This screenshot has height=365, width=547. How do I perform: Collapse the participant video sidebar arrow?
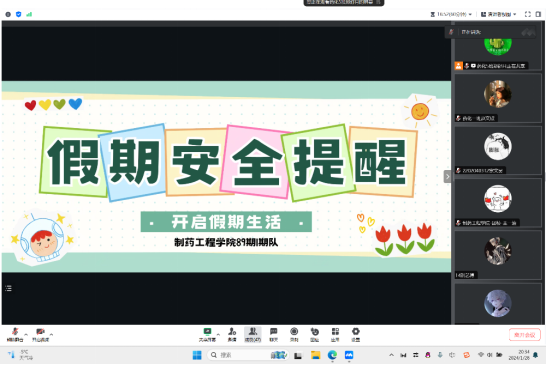click(448, 177)
